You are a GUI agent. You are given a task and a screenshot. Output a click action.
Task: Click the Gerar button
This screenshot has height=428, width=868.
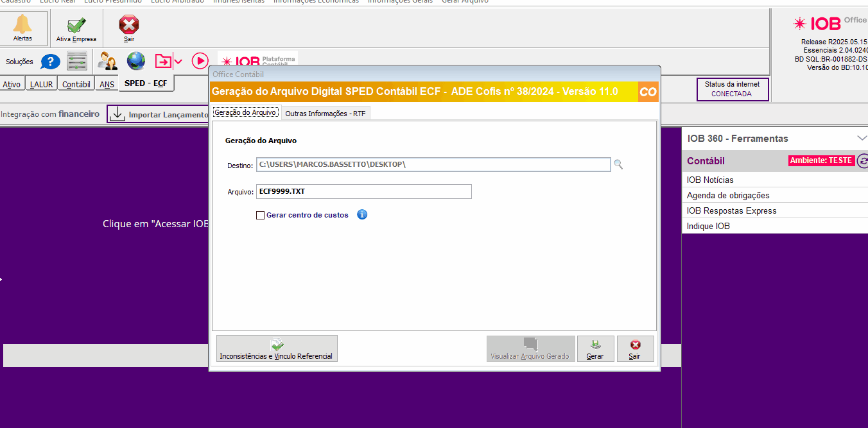[595, 348]
